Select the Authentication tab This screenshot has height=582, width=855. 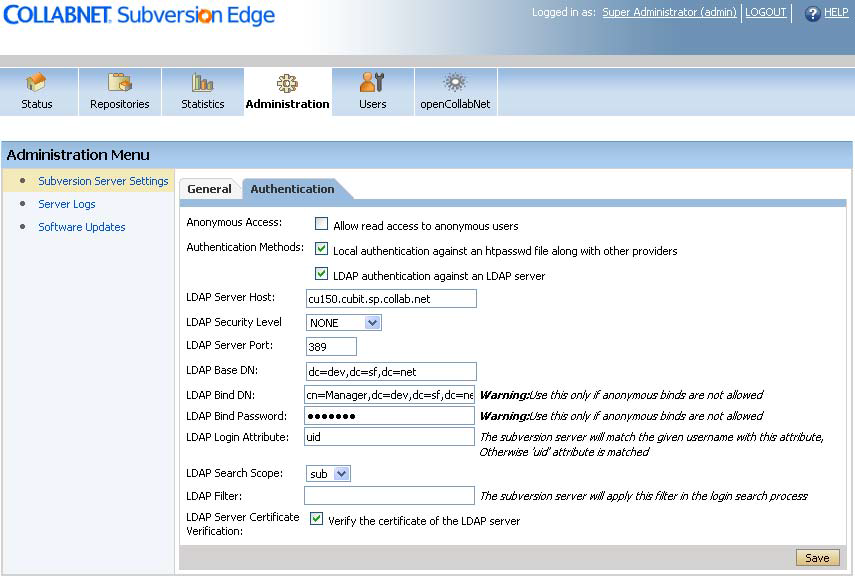click(292, 188)
